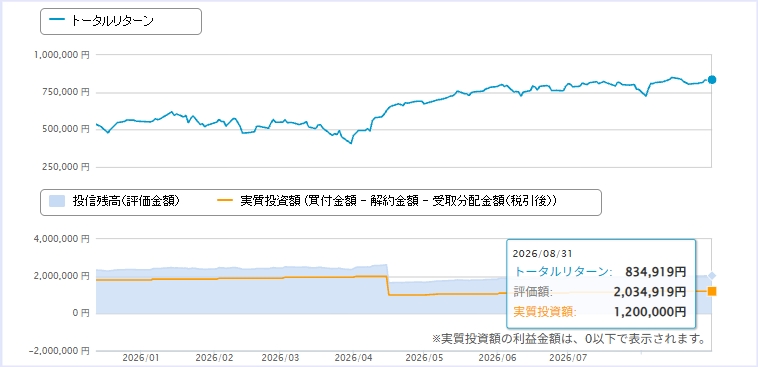Click the 2026/02 x-axis label
This screenshot has height=367, width=758.
pos(215,358)
